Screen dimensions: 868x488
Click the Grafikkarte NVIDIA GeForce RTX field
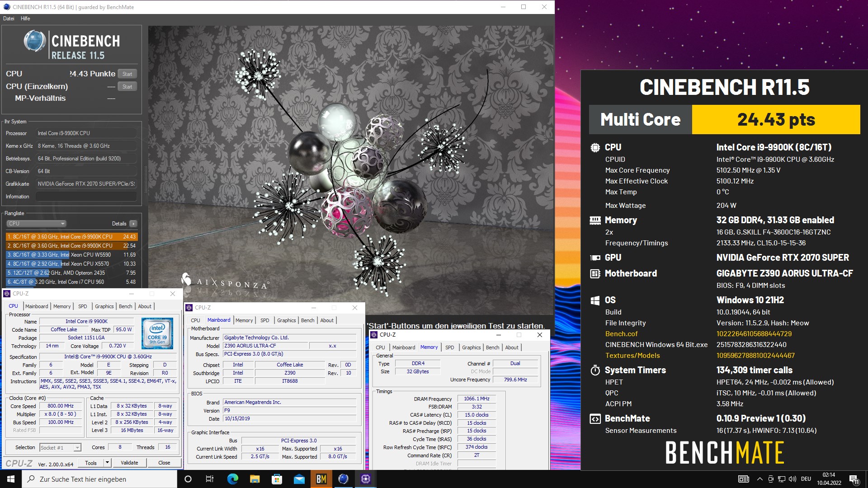click(x=86, y=184)
